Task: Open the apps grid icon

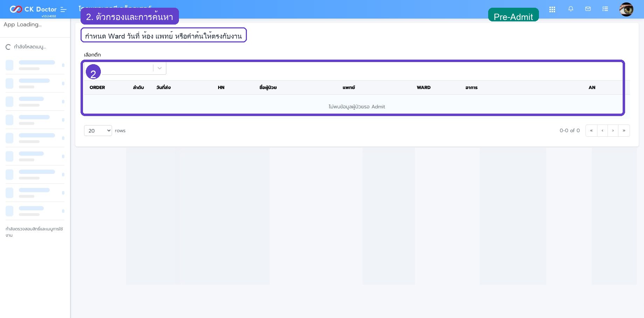Action: click(x=552, y=9)
